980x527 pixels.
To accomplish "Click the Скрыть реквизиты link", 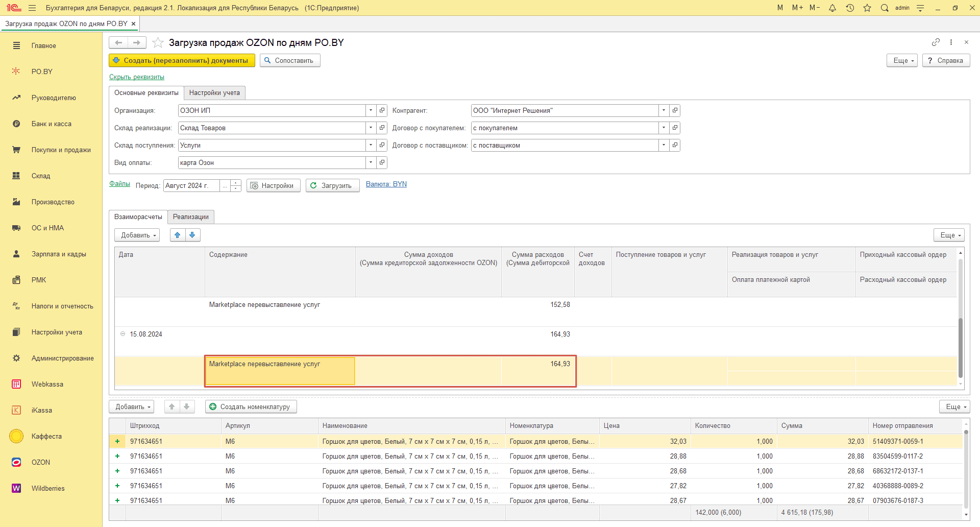I will (x=137, y=77).
